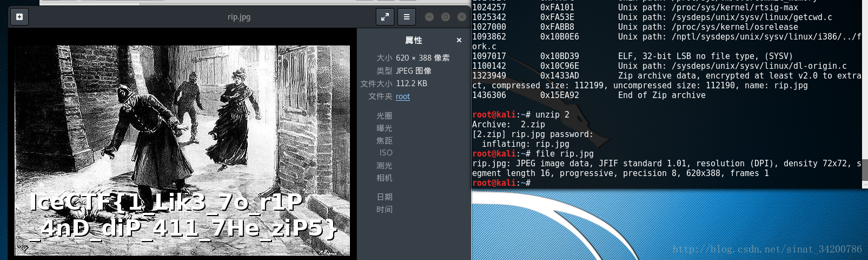Select the 时间 label in properties
Image resolution: width=868 pixels, height=260 pixels.
coord(385,209)
